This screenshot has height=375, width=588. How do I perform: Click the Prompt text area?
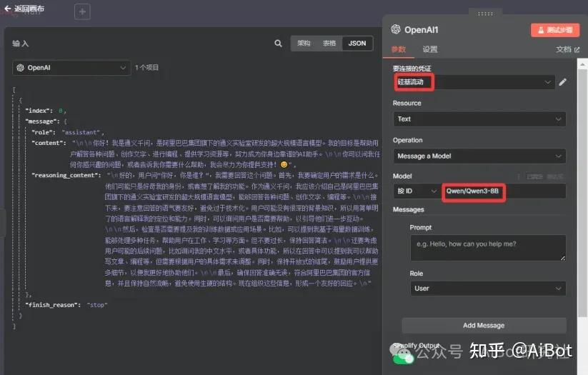(488, 247)
